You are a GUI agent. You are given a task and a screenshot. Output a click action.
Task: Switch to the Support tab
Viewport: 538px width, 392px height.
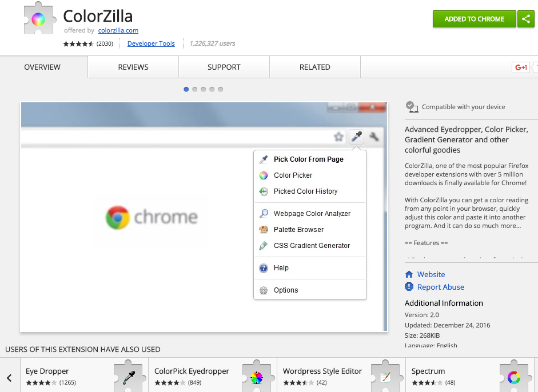tap(224, 67)
